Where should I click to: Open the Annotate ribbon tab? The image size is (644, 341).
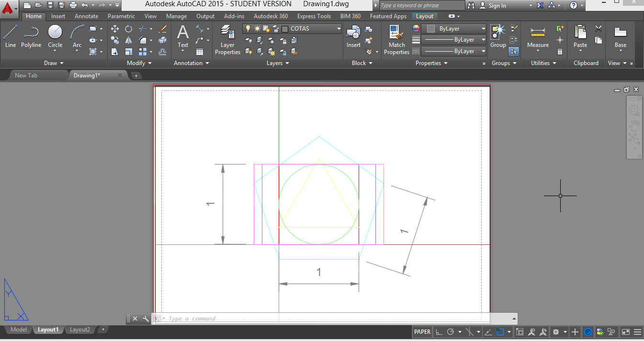point(86,16)
